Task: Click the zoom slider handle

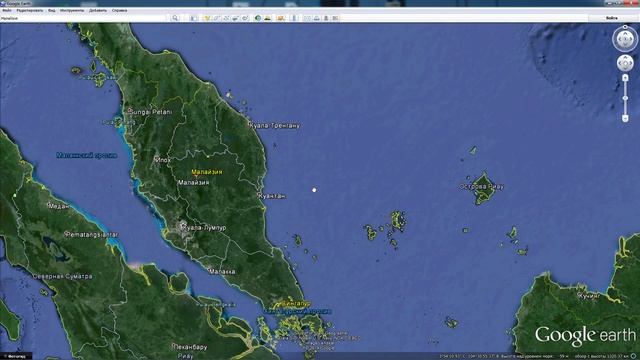Action: (x=625, y=98)
